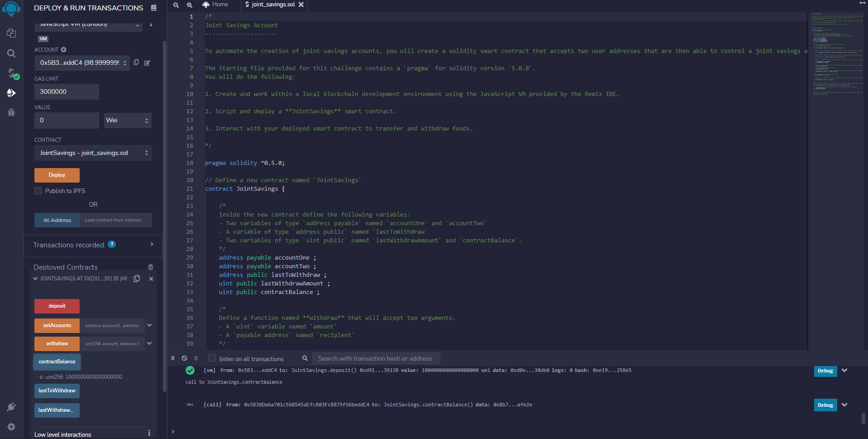Click the transaction hash search field
The width and height of the screenshot is (868, 439).
[376, 358]
